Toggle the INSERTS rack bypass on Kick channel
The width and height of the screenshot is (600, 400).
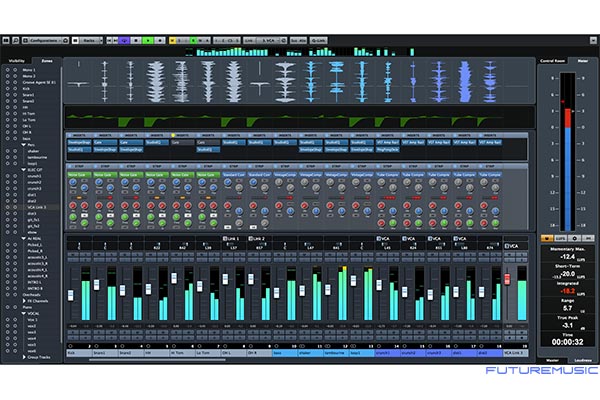click(x=70, y=135)
